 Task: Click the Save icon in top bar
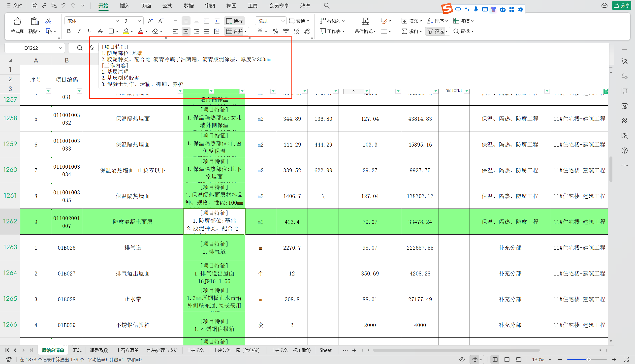click(x=34, y=5)
